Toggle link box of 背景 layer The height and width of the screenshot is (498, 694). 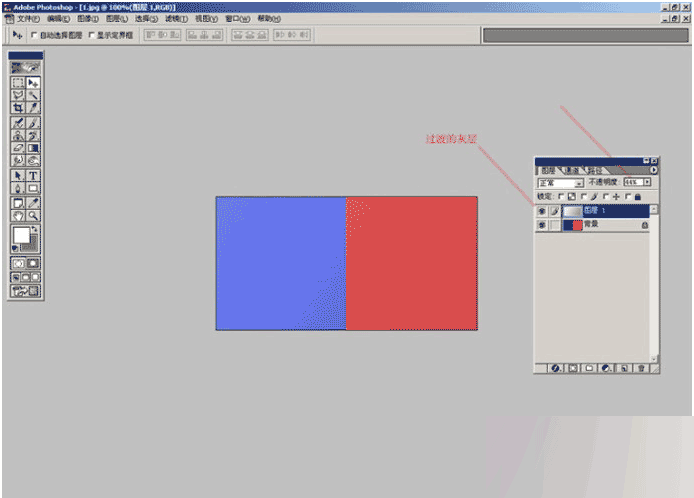coord(555,225)
